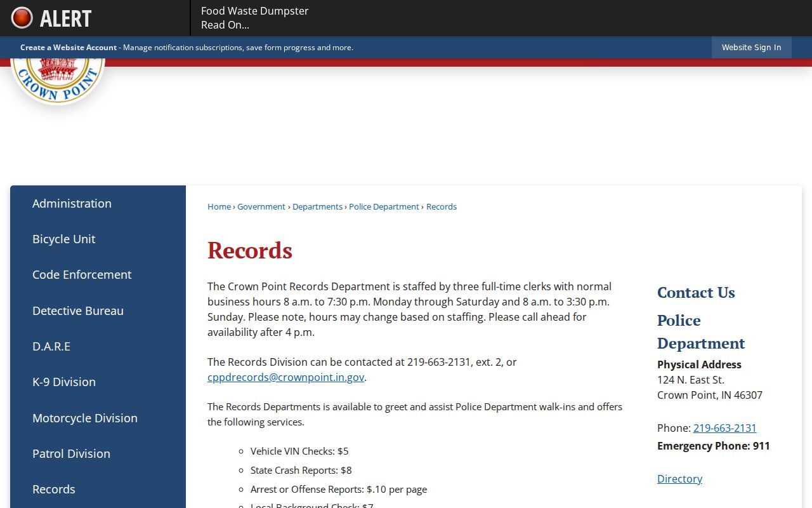The width and height of the screenshot is (812, 508).
Task: Click the Police Department breadcrumb link
Action: pos(384,206)
